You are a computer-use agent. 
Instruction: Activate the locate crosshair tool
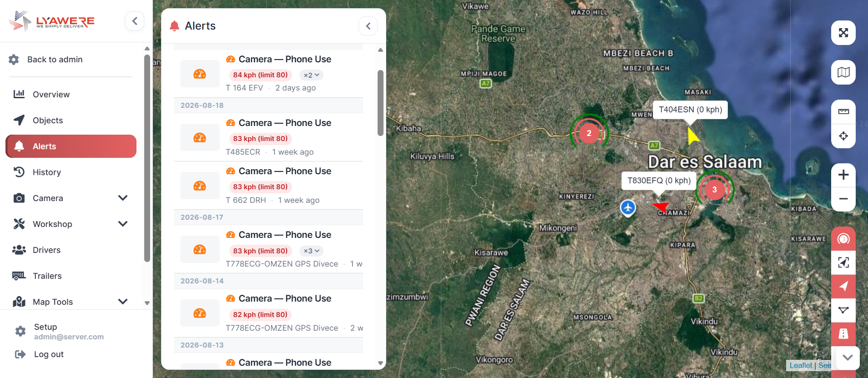tap(843, 136)
